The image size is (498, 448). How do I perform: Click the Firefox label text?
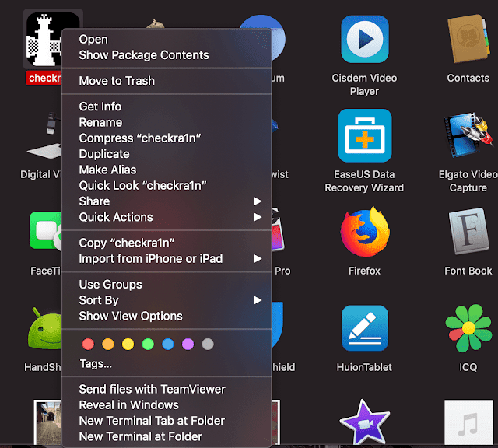364,271
